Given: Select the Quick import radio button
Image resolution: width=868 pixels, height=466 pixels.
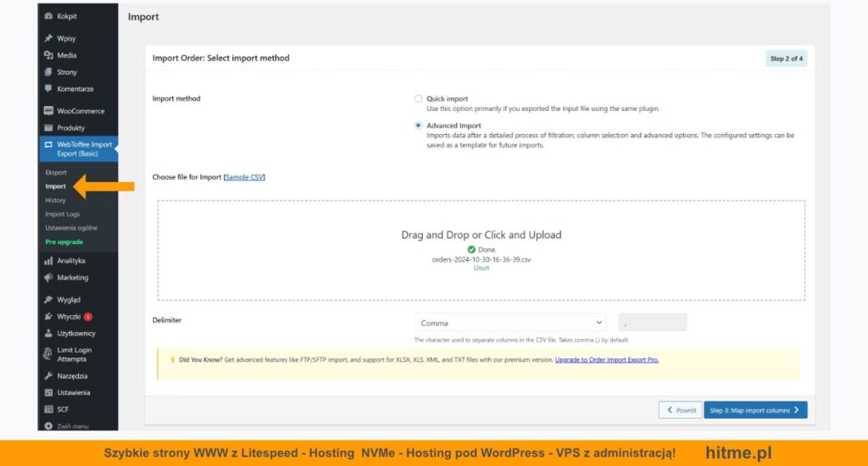Looking at the screenshot, I should point(419,99).
